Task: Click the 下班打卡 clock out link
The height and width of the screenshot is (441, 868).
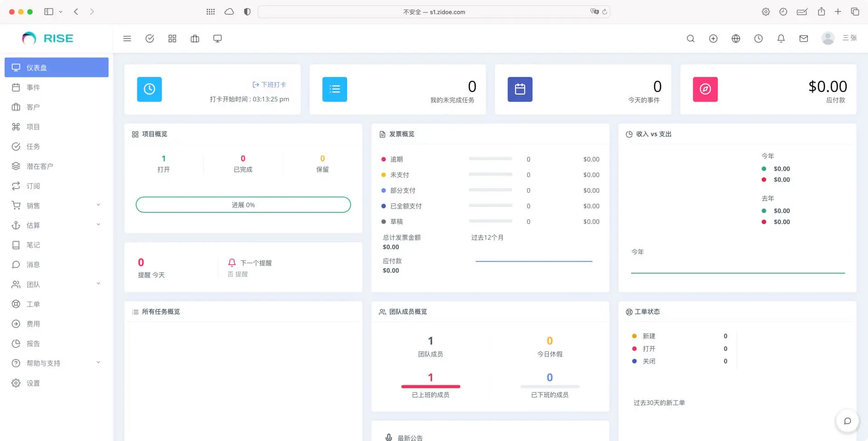Action: (x=269, y=85)
